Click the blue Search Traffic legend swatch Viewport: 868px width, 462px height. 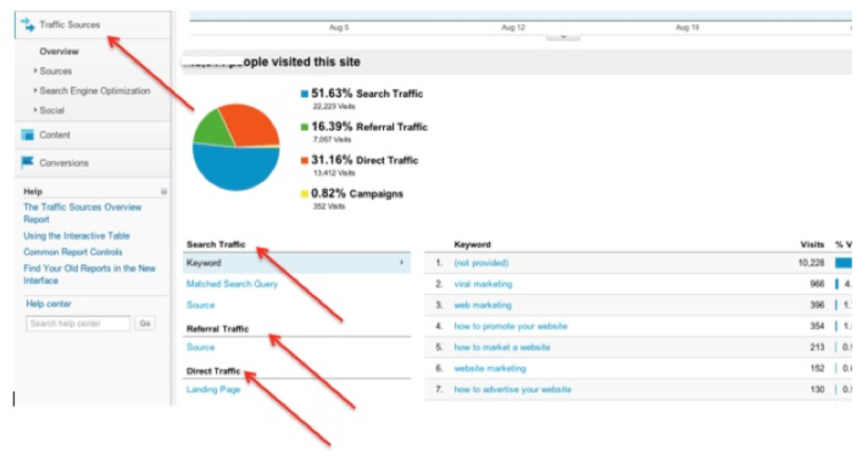tap(304, 94)
